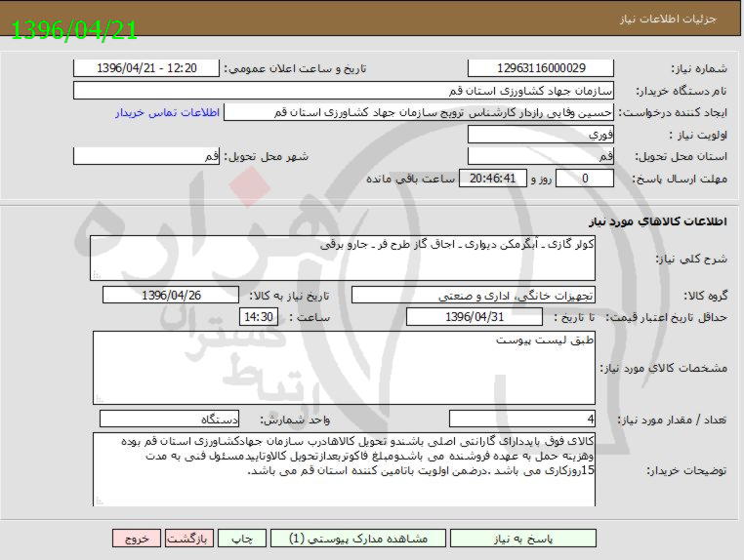Click the بازگشت back button

pos(189,539)
